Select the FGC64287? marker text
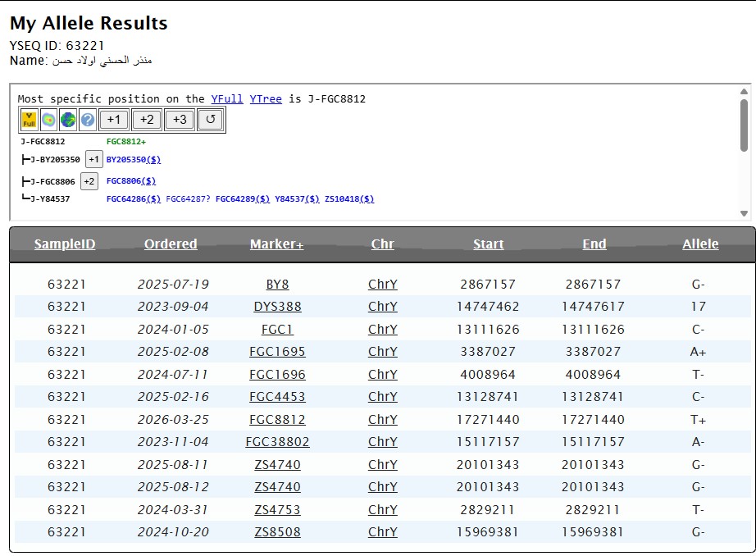 [188, 198]
